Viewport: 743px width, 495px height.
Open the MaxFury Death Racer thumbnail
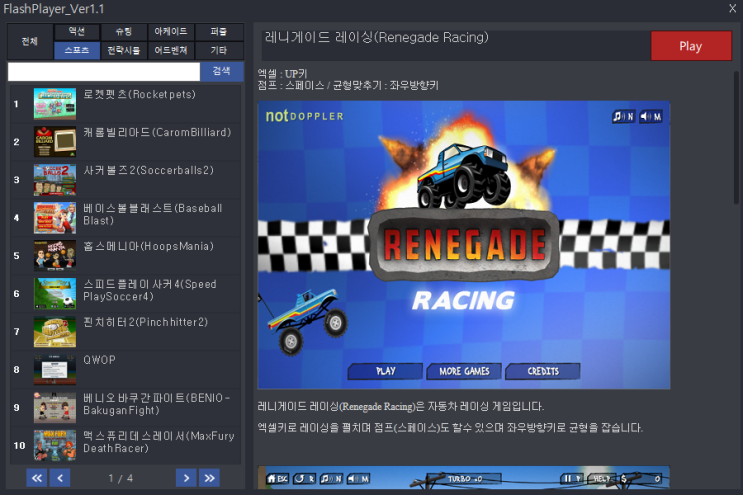tap(55, 445)
